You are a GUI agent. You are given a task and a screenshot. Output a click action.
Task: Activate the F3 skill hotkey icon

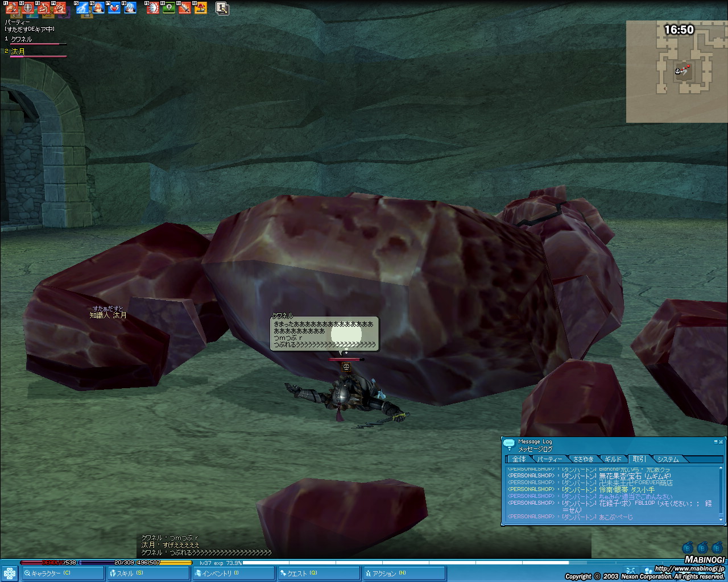pos(44,8)
